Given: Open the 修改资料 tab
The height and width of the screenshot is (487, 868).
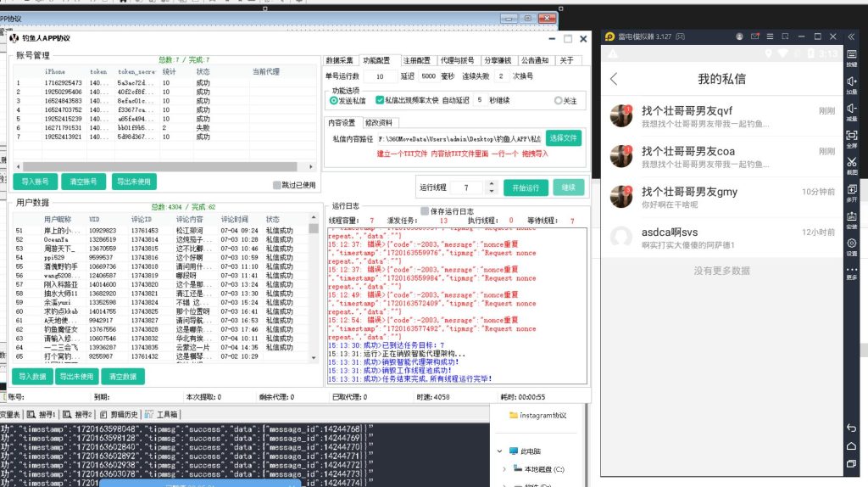Looking at the screenshot, I should [x=378, y=123].
